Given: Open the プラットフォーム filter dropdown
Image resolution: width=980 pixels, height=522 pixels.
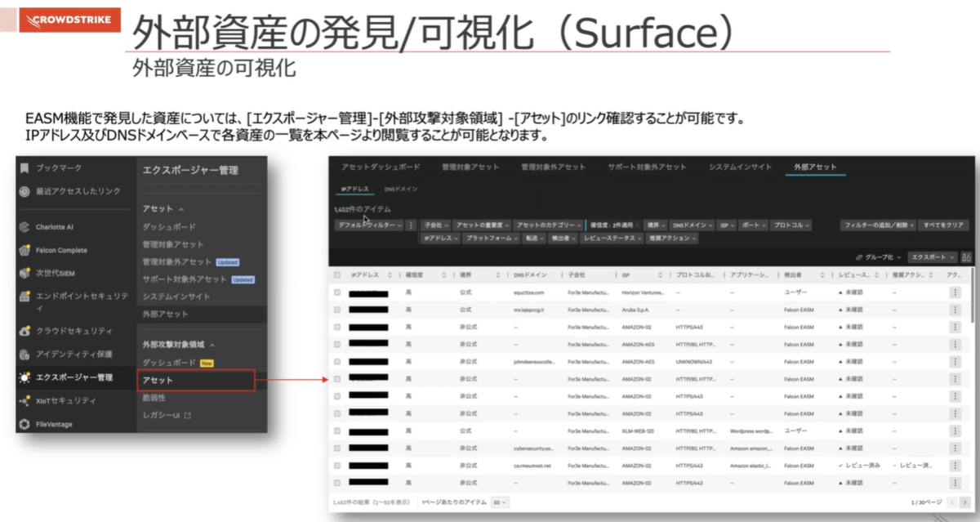Looking at the screenshot, I should pyautogui.click(x=492, y=239).
